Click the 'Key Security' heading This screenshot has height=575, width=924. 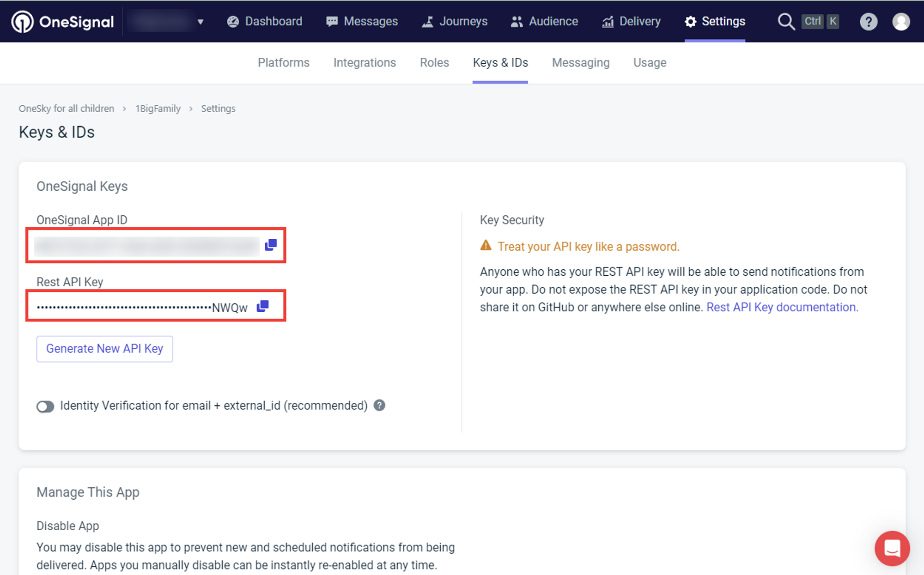pos(512,220)
